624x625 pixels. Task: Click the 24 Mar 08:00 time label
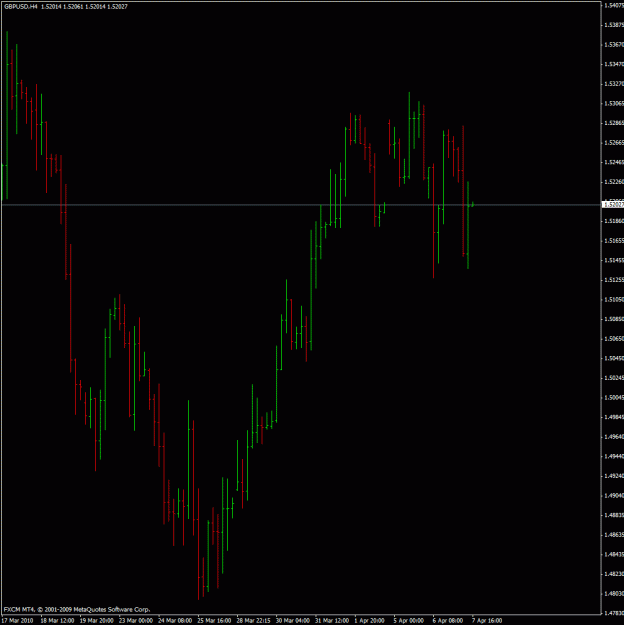[175, 621]
